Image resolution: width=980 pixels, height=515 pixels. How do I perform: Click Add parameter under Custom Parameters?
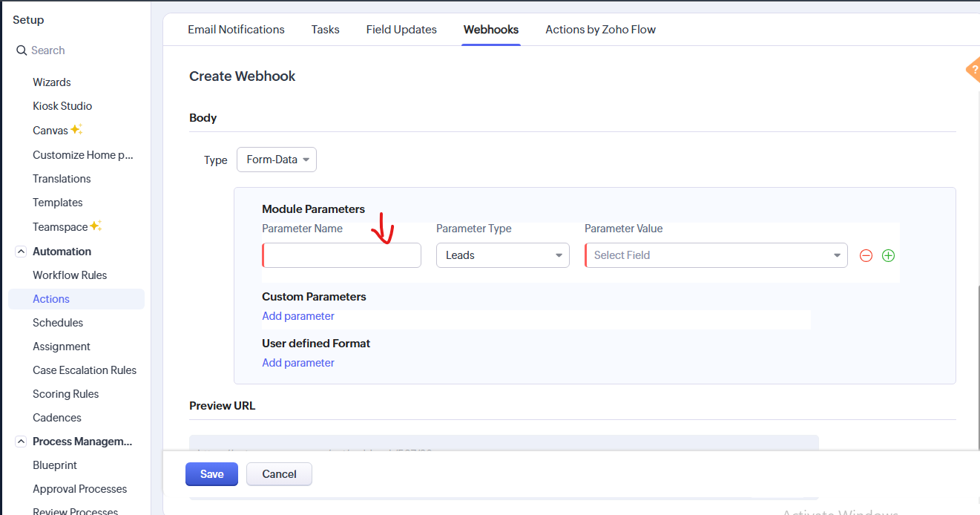coord(298,316)
